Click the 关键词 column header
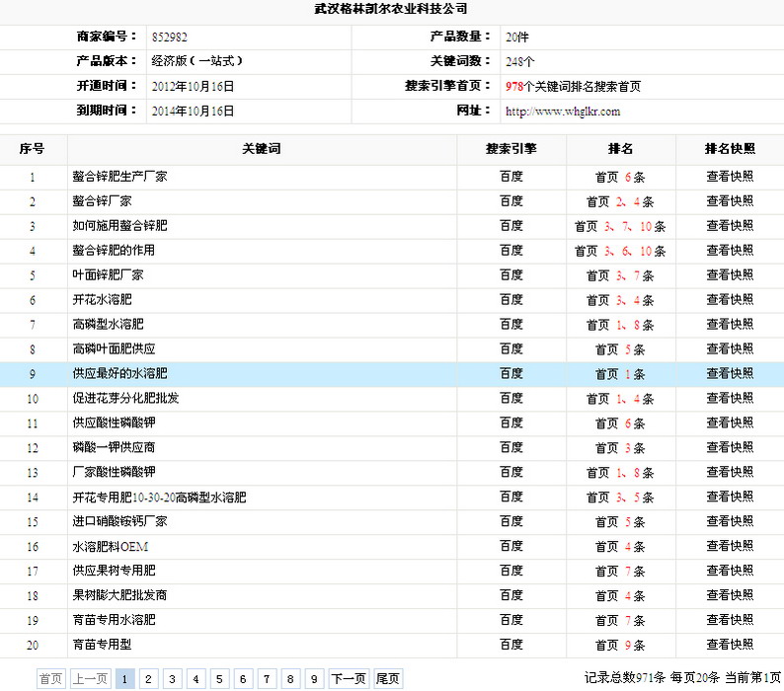The width and height of the screenshot is (784, 691). point(262,149)
